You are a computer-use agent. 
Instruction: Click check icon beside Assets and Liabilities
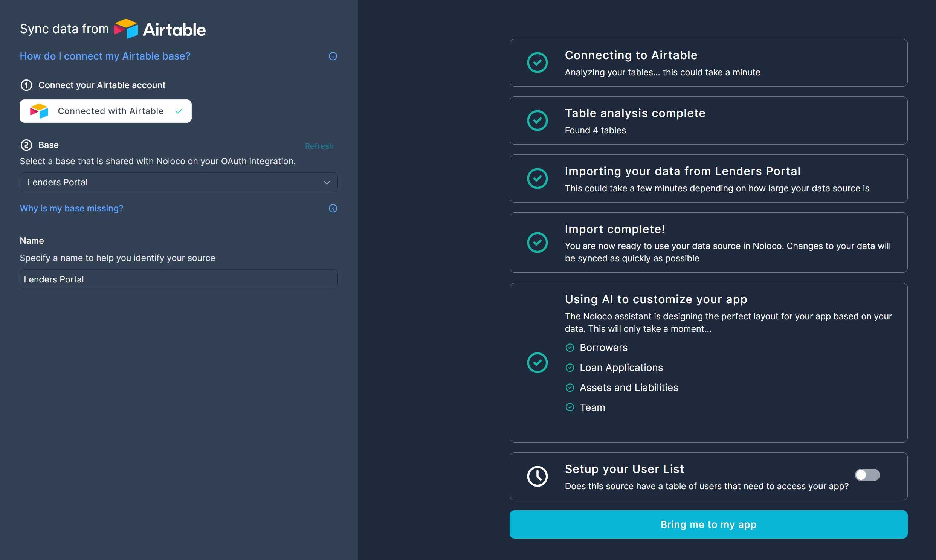point(570,388)
